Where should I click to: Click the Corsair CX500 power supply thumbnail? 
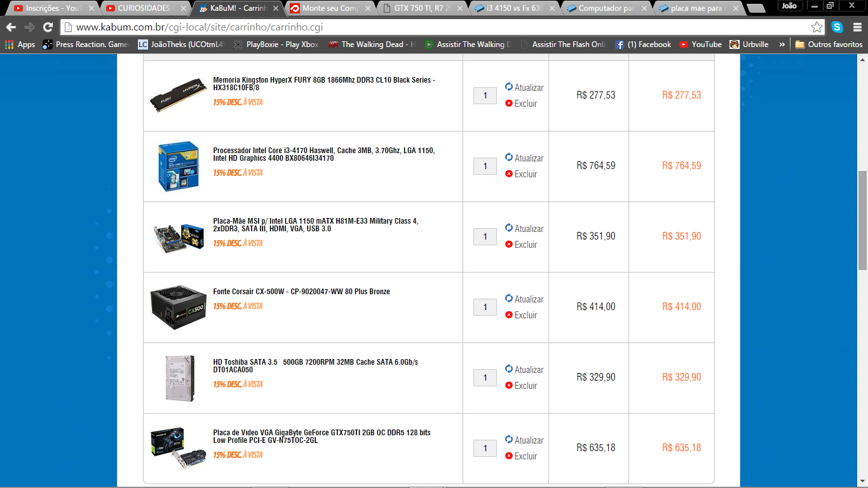pos(178,307)
